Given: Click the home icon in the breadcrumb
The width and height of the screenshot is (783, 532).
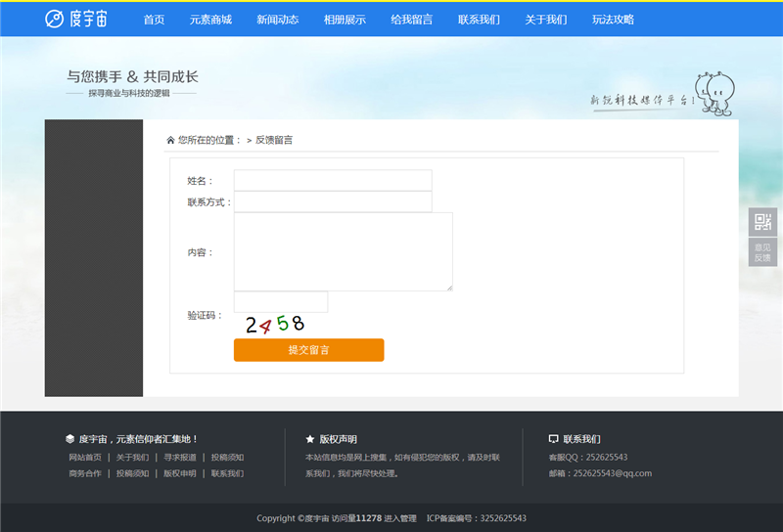Looking at the screenshot, I should point(170,140).
